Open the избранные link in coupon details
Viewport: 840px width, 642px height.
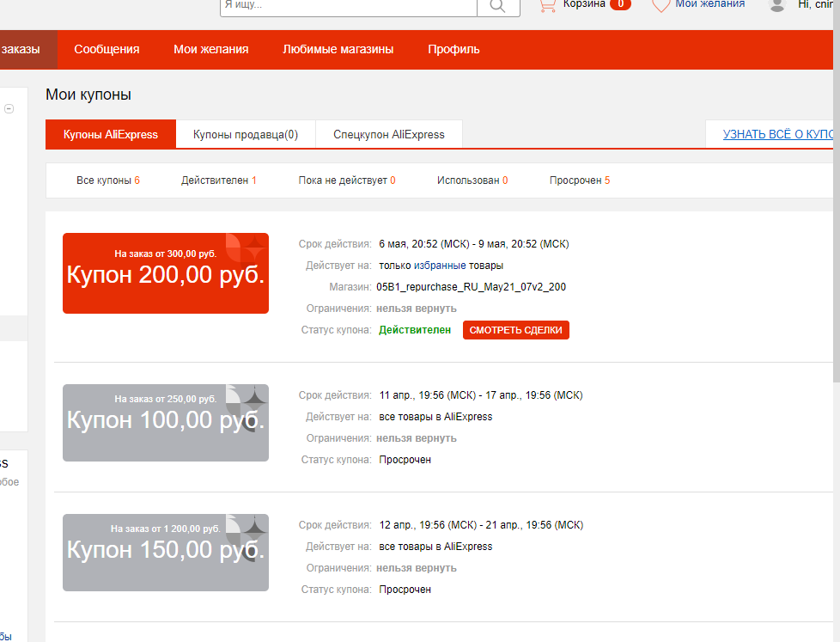(x=440, y=266)
